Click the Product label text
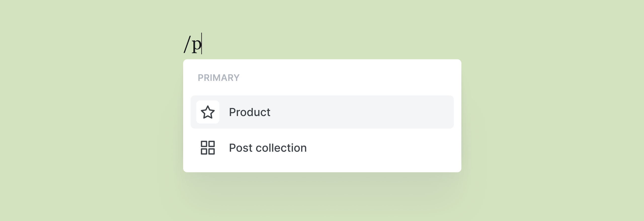 coord(249,112)
